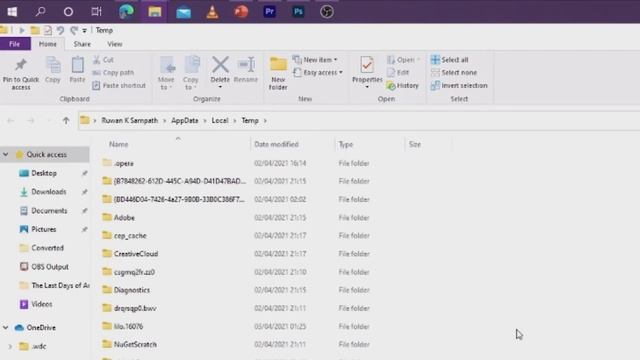Screen dimensions: 640x360
Task: Select Documents in Quick access
Action: tap(49, 211)
